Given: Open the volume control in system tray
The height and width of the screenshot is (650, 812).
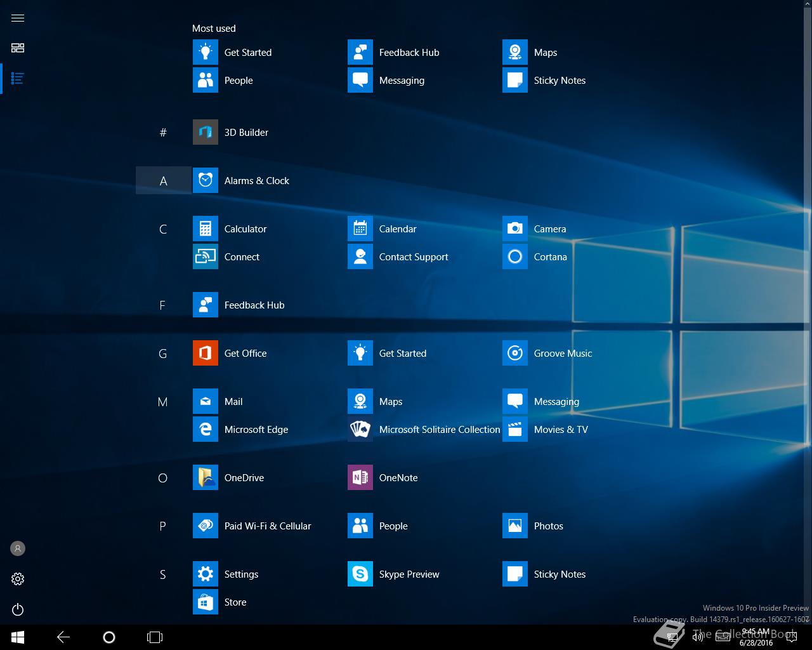Looking at the screenshot, I should pos(698,637).
